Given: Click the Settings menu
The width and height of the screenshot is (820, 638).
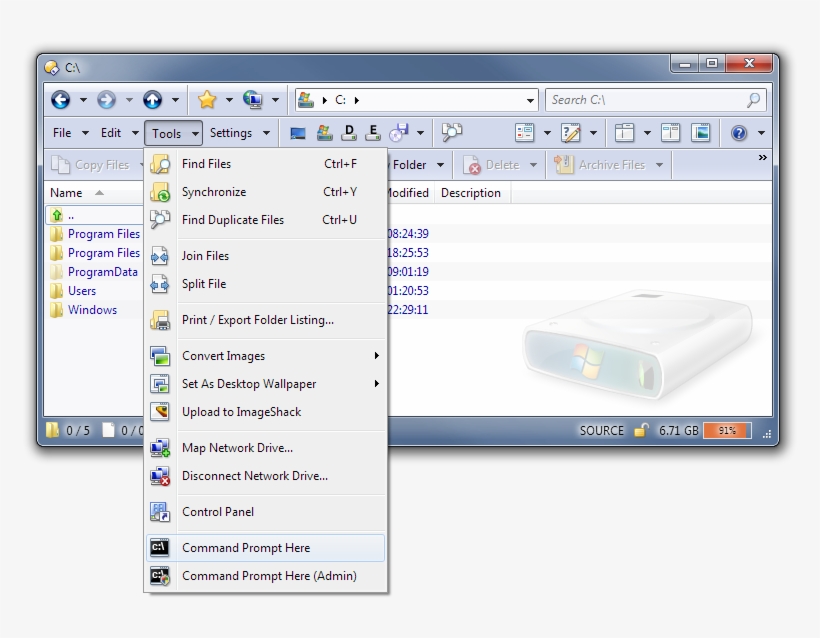Looking at the screenshot, I should point(234,132).
